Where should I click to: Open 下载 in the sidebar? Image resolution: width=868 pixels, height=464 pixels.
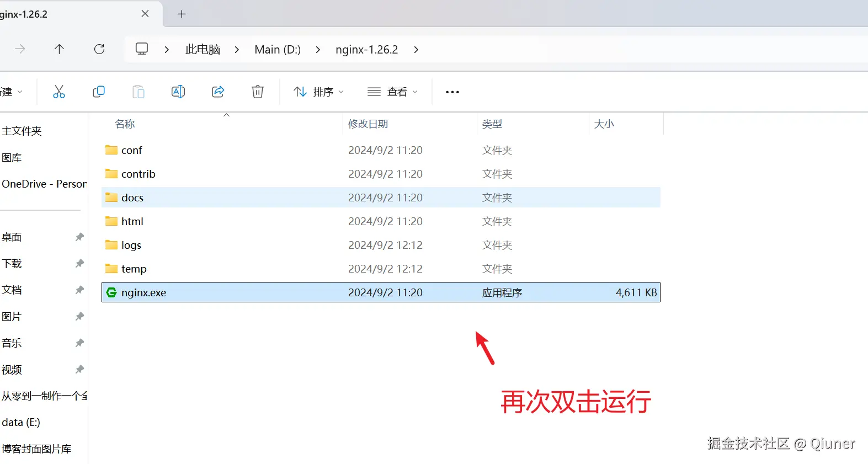(12, 263)
